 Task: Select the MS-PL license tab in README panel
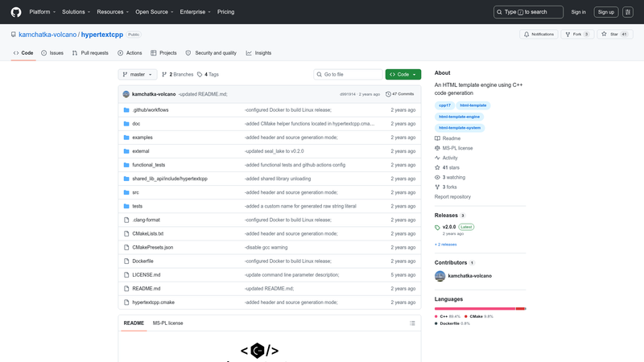point(168,323)
